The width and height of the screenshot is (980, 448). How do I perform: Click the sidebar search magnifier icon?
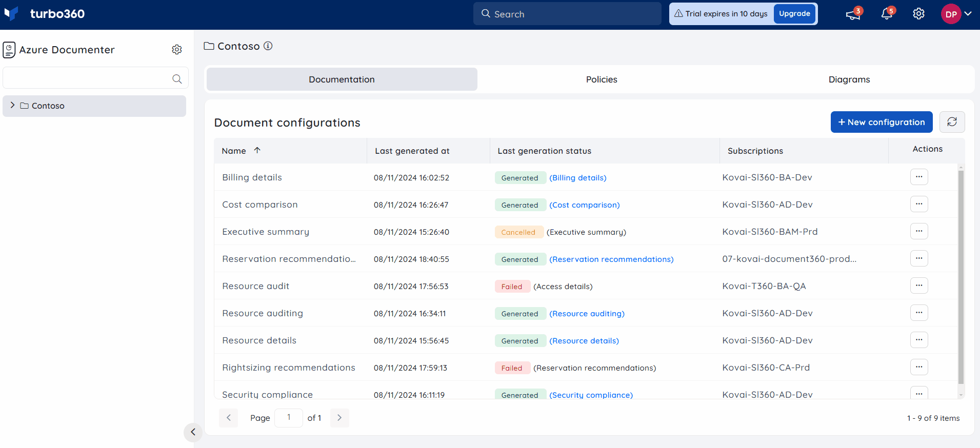pyautogui.click(x=177, y=78)
